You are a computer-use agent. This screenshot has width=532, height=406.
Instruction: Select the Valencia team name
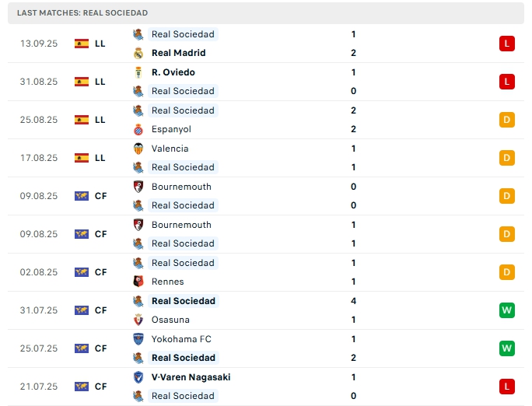pos(170,149)
